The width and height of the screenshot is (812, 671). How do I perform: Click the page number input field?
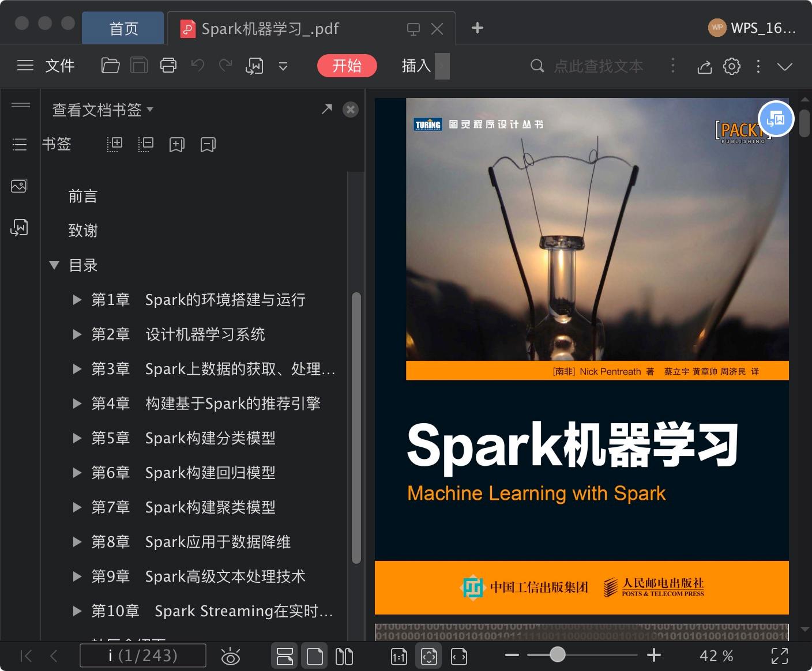pyautogui.click(x=143, y=655)
